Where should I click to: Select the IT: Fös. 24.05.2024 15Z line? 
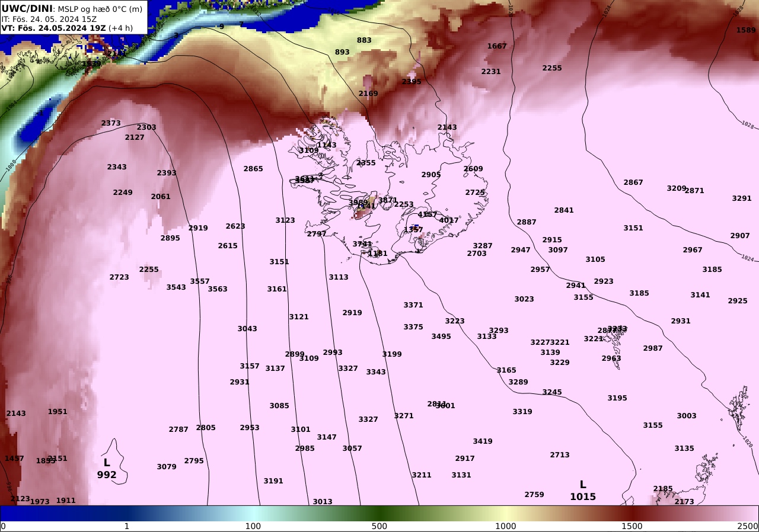coord(49,18)
